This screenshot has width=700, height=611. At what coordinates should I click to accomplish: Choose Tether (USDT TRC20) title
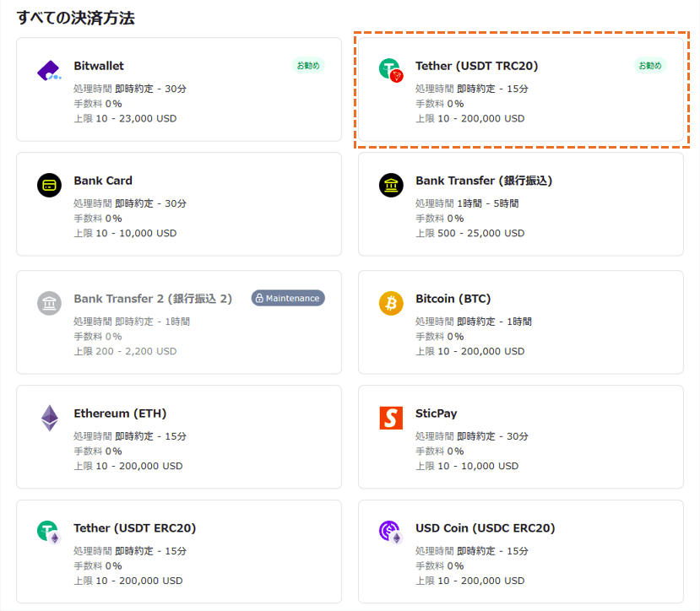point(477,66)
